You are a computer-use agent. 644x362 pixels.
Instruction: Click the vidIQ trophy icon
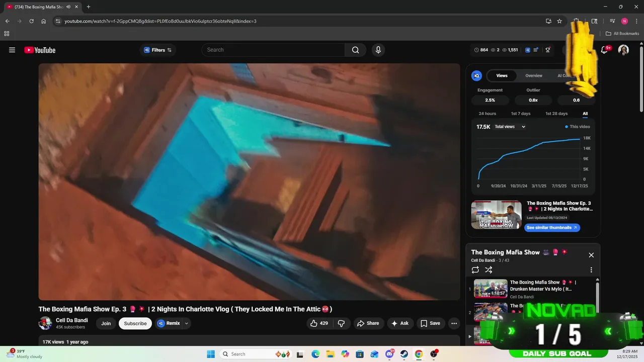[x=548, y=50]
